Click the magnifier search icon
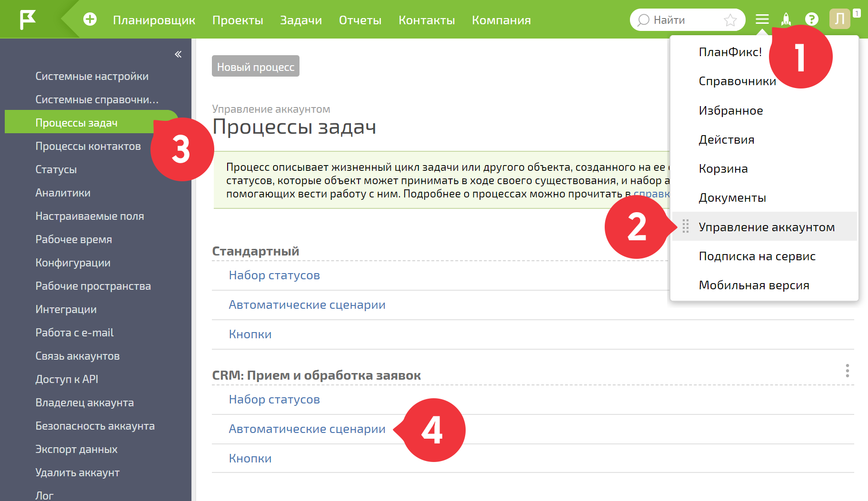 click(643, 20)
